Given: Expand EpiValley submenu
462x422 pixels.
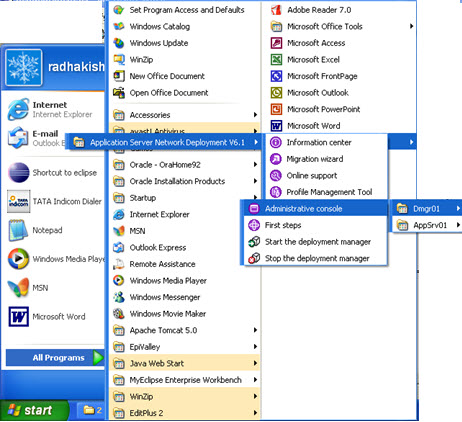Looking at the screenshot, I should pos(185,347).
